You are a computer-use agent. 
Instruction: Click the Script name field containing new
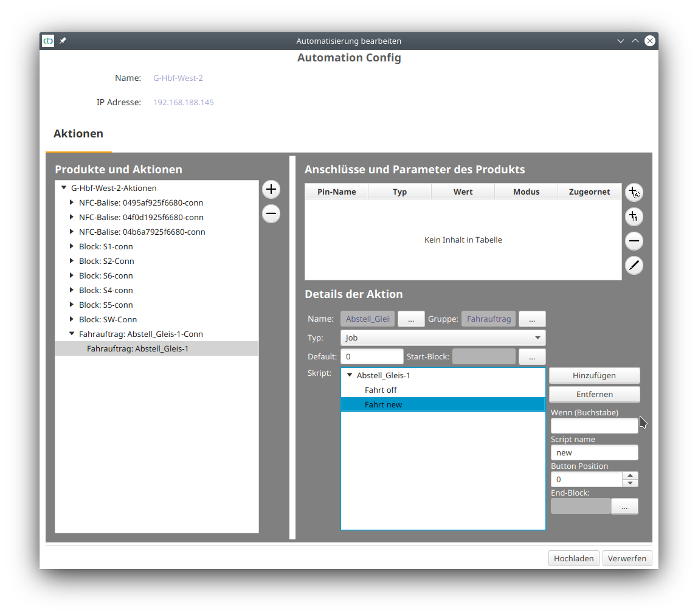coord(594,452)
